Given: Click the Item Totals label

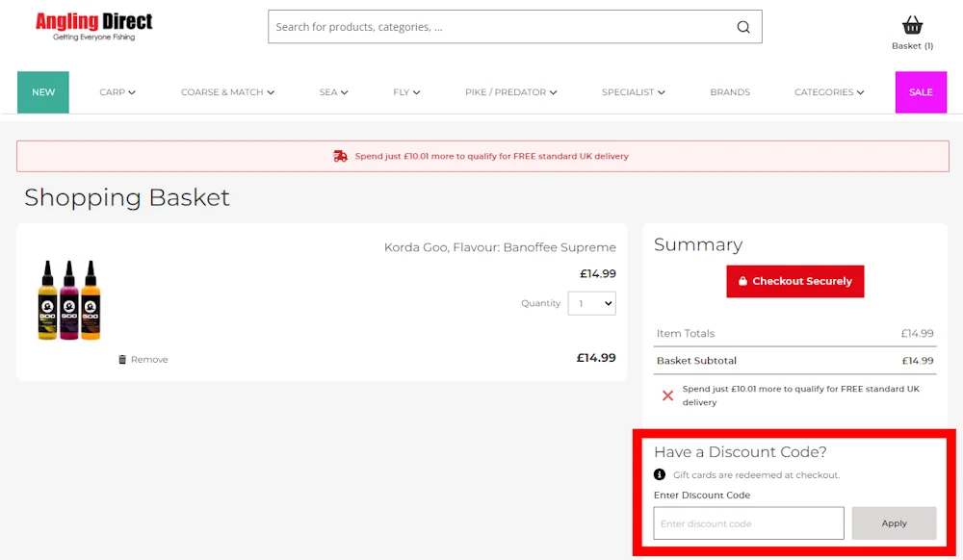Looking at the screenshot, I should [686, 334].
